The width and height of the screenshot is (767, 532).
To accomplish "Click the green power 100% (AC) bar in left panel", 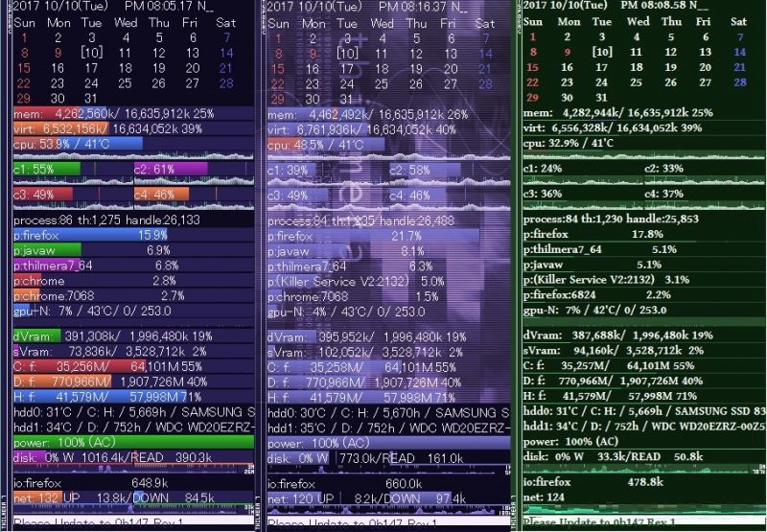I will coord(132,443).
